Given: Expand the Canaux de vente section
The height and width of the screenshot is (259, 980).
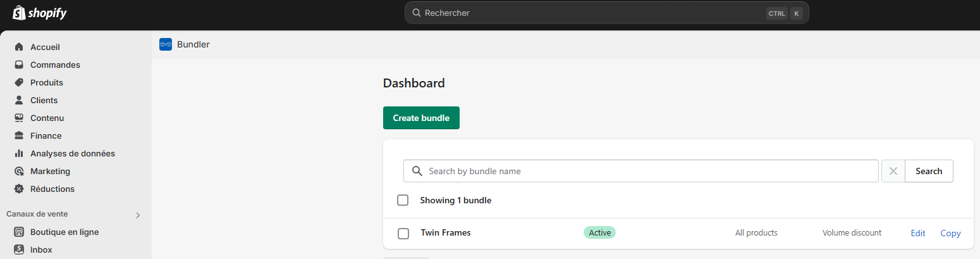Looking at the screenshot, I should [x=138, y=215].
